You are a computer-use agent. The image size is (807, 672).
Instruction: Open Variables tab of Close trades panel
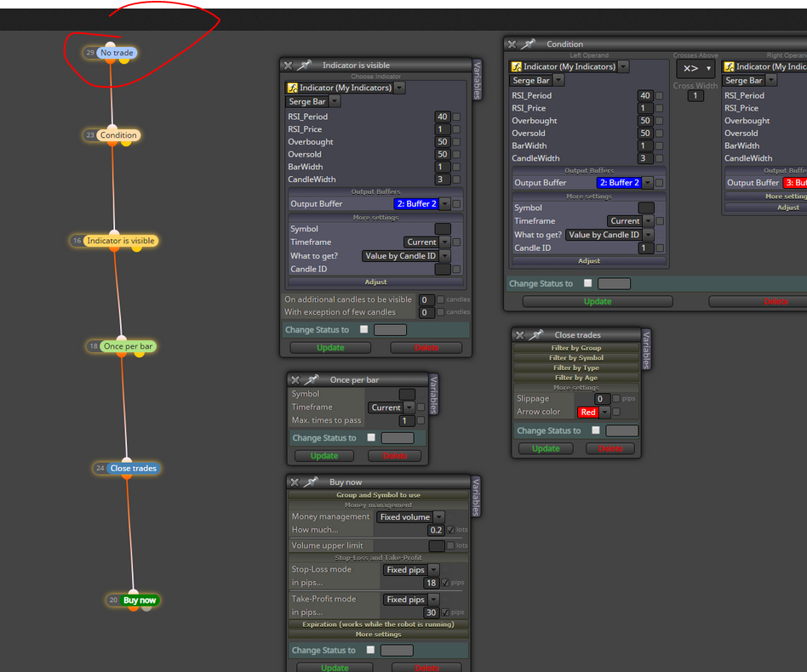tap(646, 350)
